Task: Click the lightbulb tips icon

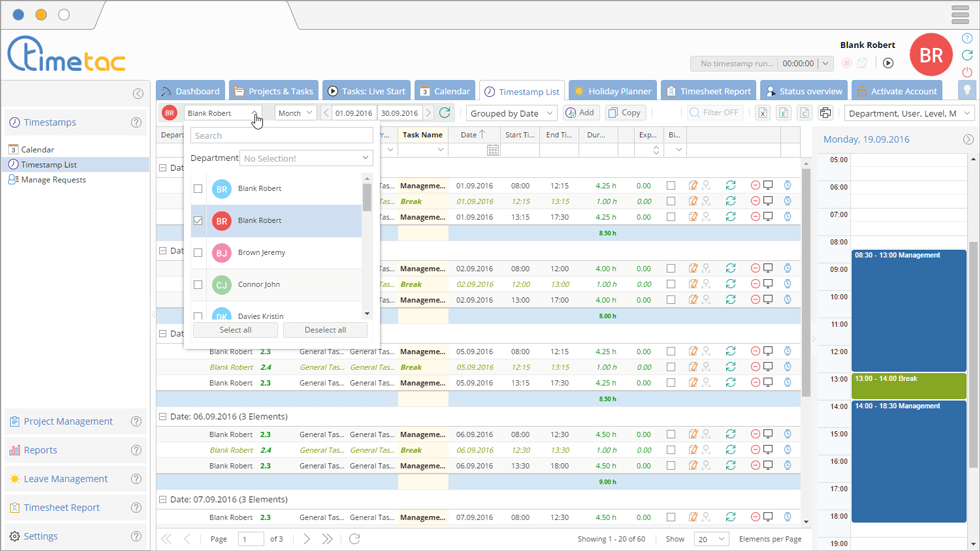Action: (x=966, y=90)
